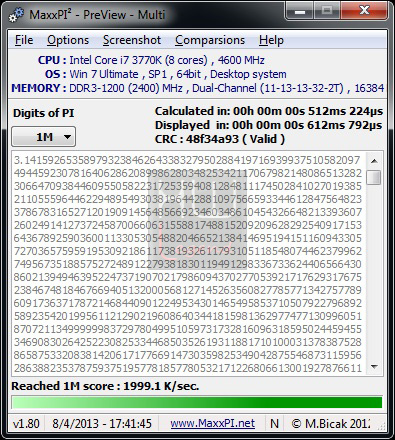Open the Screenshot menu
The image size is (395, 440).
[132, 40]
